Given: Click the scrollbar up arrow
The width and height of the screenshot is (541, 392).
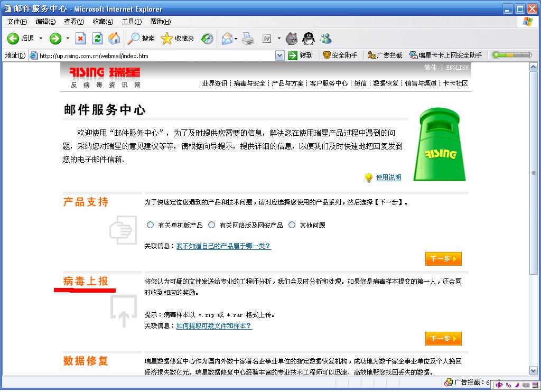Looking at the screenshot, I should [534, 67].
